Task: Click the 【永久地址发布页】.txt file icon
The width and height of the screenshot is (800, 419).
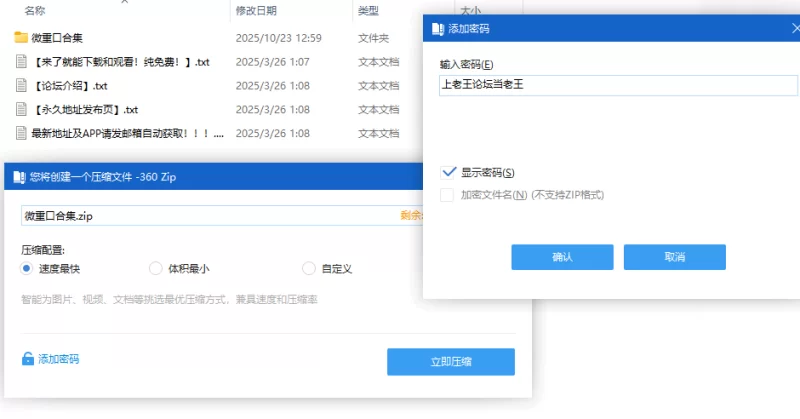Action: pos(21,109)
